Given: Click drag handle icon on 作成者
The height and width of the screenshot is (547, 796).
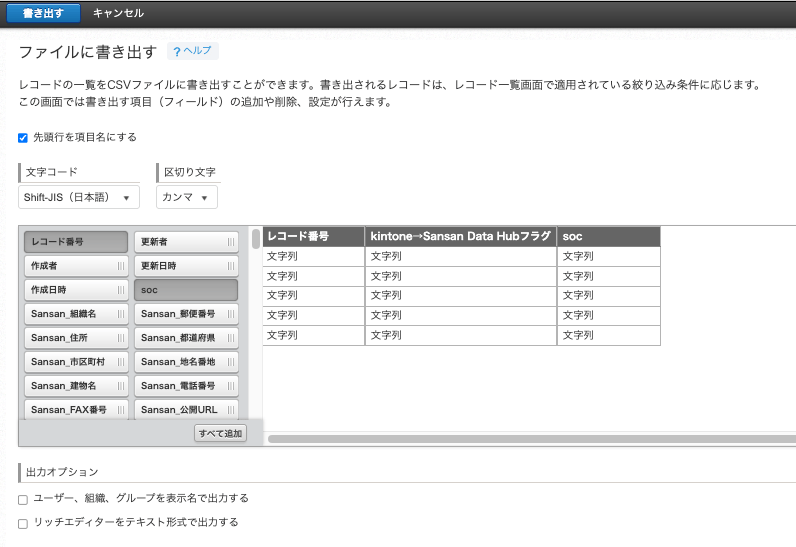Looking at the screenshot, I should [x=121, y=266].
